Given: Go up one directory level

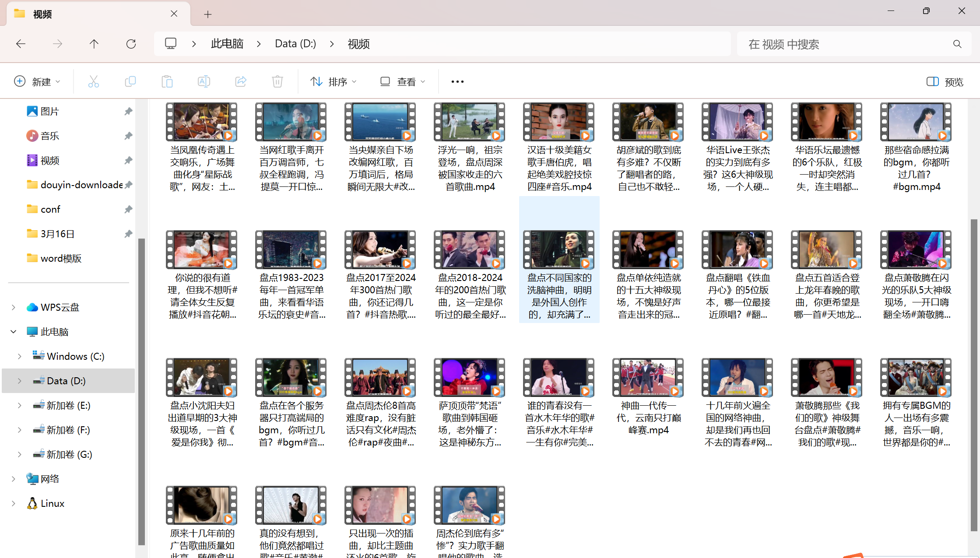Looking at the screenshot, I should [x=94, y=44].
